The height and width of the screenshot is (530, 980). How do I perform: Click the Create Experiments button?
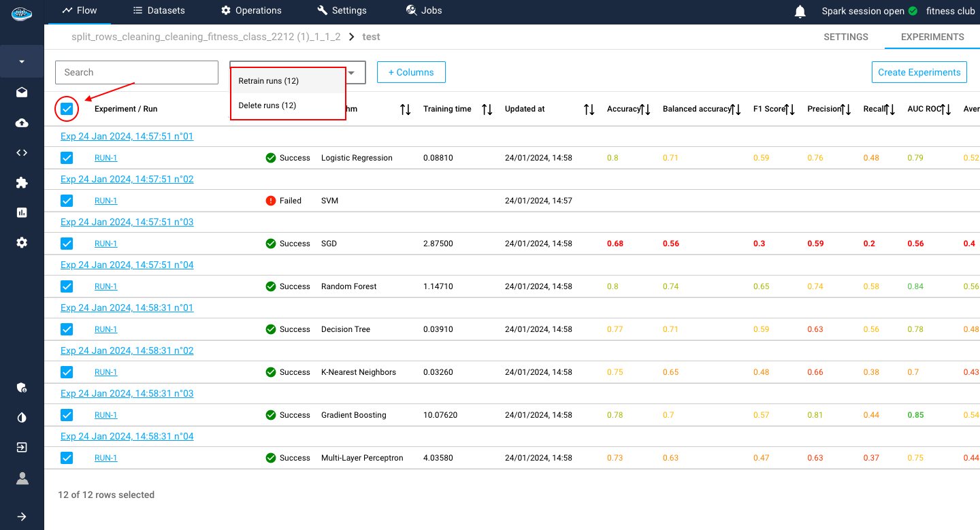coord(919,72)
